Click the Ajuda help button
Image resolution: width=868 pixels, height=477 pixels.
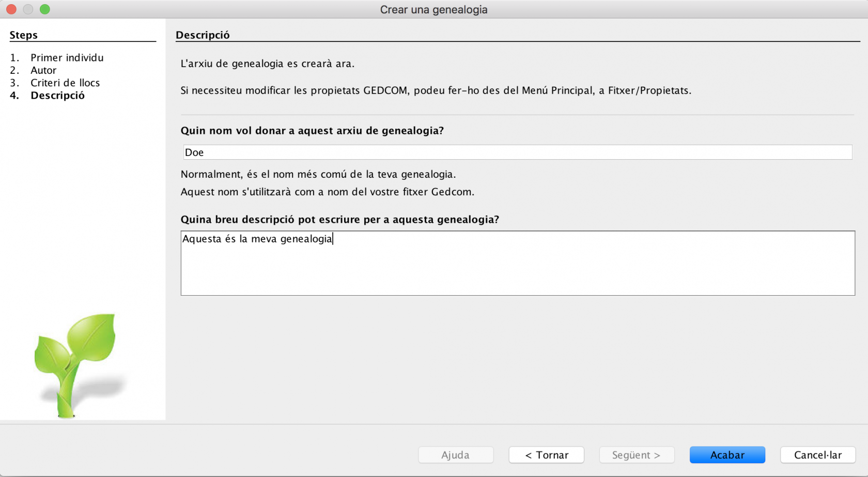click(456, 455)
